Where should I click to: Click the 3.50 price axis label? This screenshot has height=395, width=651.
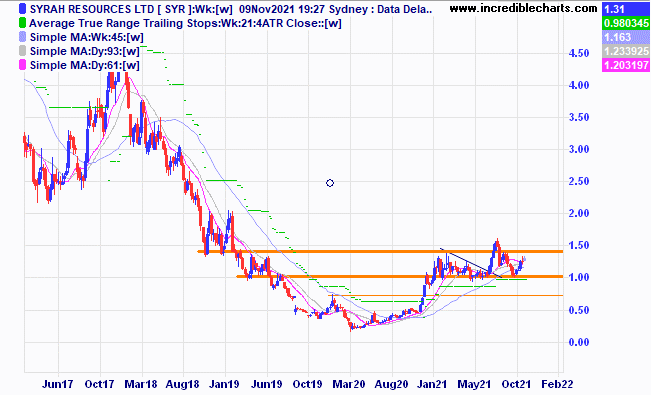coord(579,117)
